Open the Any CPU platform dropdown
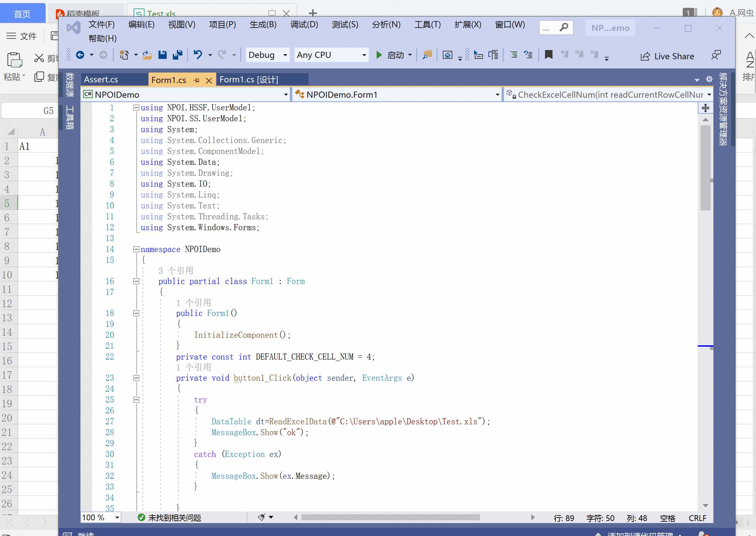The height and width of the screenshot is (536, 756). [x=331, y=55]
